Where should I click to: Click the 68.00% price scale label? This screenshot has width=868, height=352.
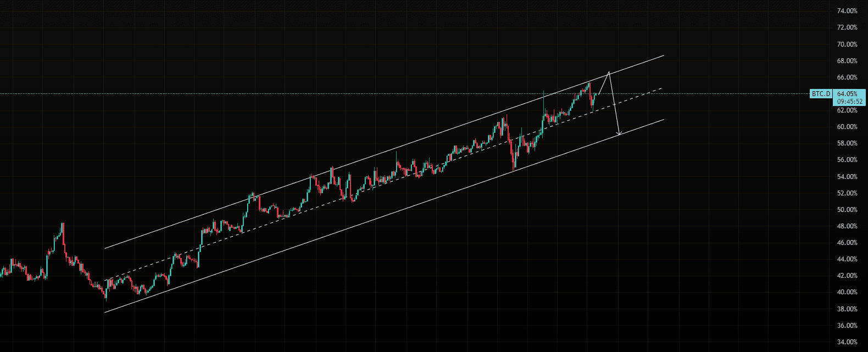pos(847,60)
